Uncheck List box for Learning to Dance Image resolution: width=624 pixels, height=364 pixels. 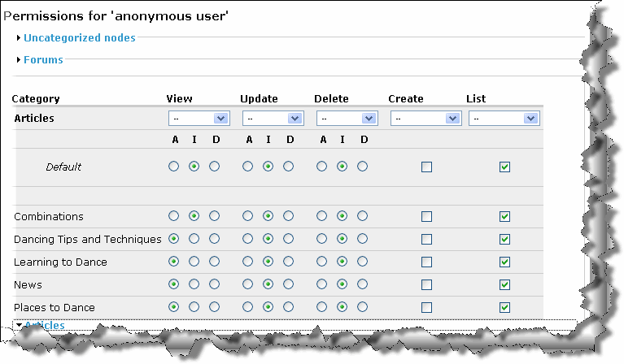click(504, 262)
